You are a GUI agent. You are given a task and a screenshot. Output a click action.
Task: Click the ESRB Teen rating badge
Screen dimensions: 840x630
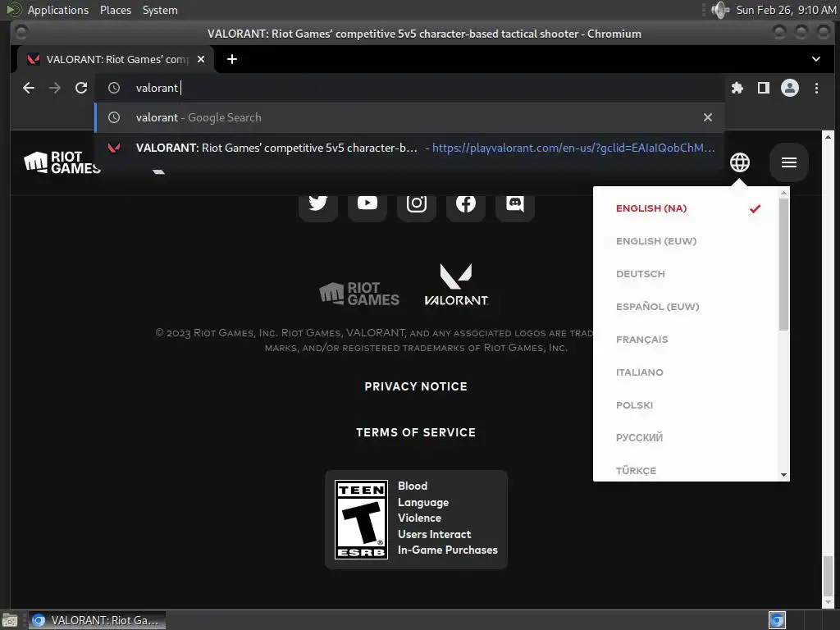[x=361, y=519]
